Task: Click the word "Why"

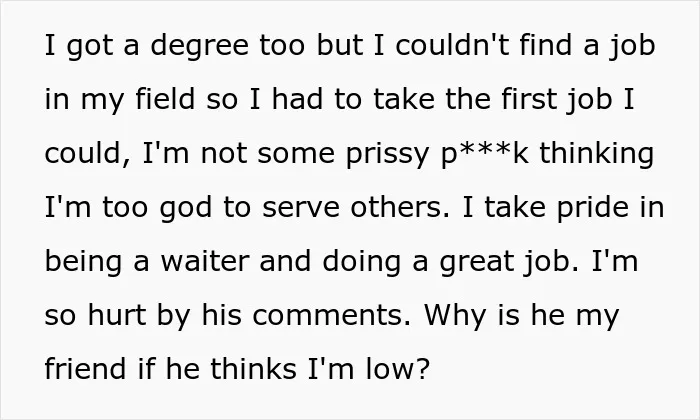Action: coord(454,317)
